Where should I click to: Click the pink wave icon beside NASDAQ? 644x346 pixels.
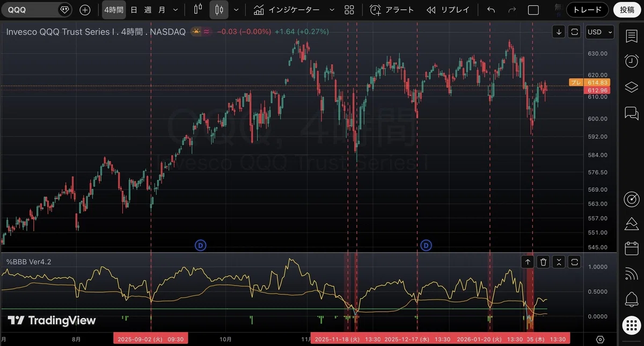[207, 32]
